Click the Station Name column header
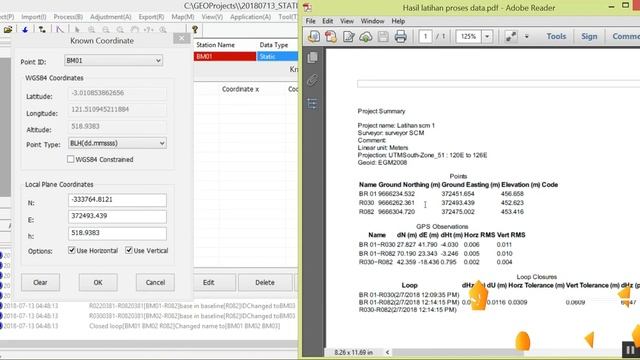Screen dimensions: 640x360 pos(215,45)
